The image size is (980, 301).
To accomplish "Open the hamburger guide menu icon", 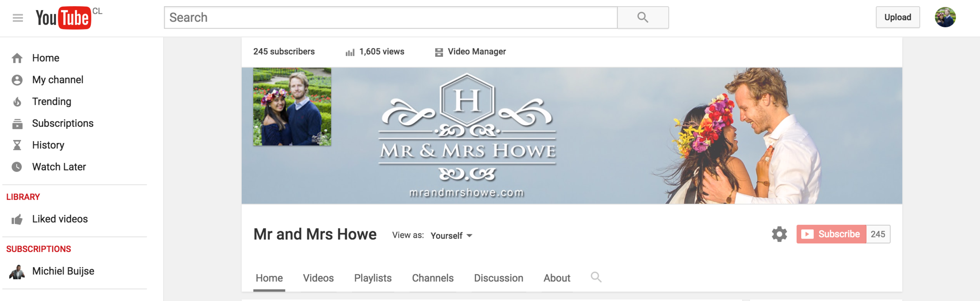I will pyautogui.click(x=18, y=18).
